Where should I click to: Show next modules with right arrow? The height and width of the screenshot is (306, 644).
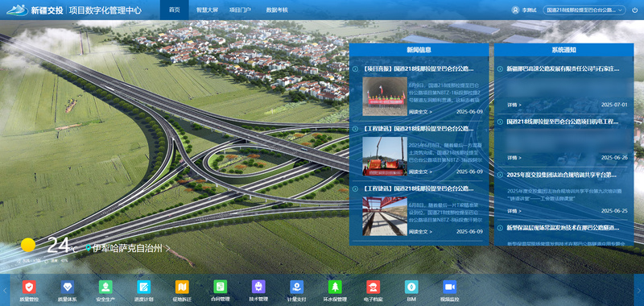tap(638, 290)
